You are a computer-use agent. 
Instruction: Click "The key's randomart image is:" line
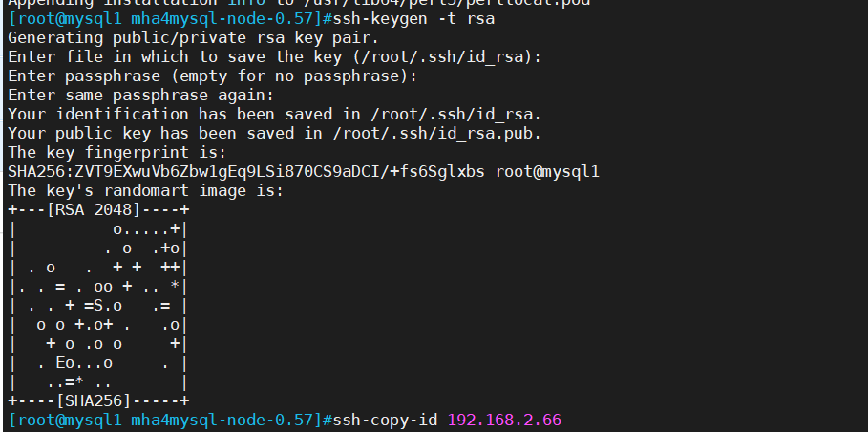tap(145, 191)
